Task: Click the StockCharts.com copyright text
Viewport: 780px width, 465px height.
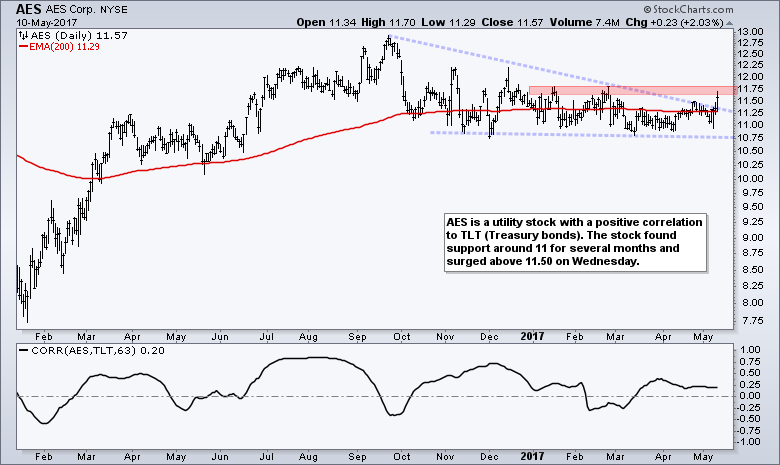Action: (688, 9)
